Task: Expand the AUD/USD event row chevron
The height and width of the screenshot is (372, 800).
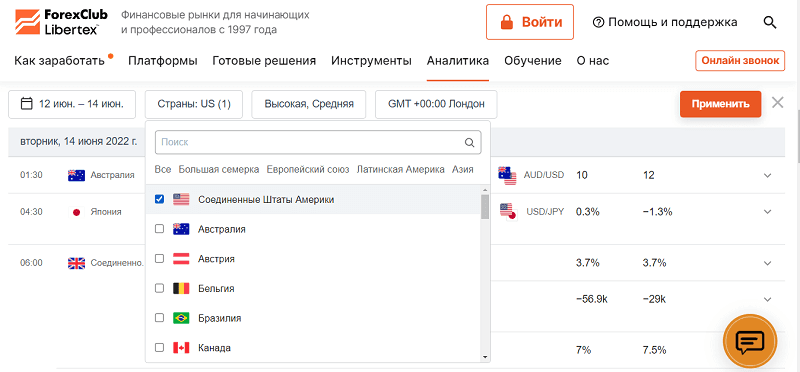Action: click(768, 176)
